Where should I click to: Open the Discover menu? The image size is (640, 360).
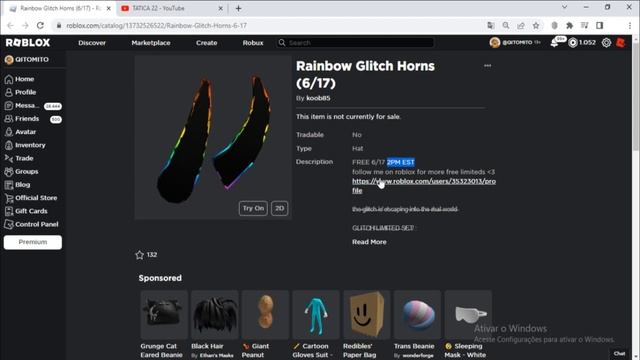pyautogui.click(x=92, y=42)
